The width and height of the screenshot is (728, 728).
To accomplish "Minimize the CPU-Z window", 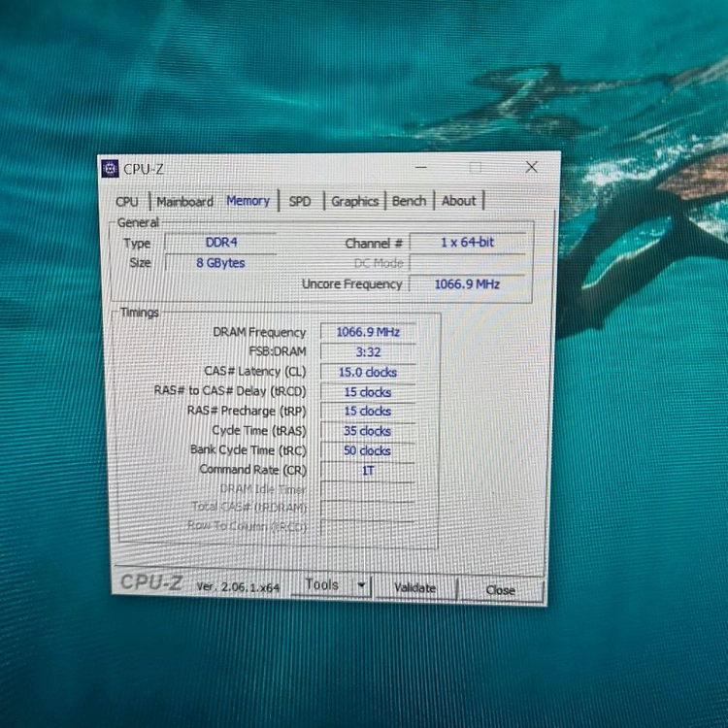I will tap(421, 167).
